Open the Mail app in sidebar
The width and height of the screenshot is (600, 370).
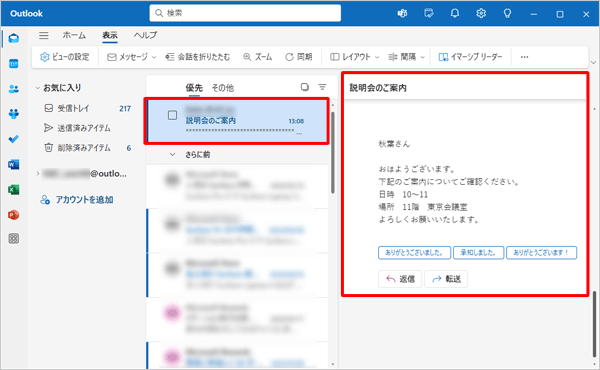pos(14,38)
